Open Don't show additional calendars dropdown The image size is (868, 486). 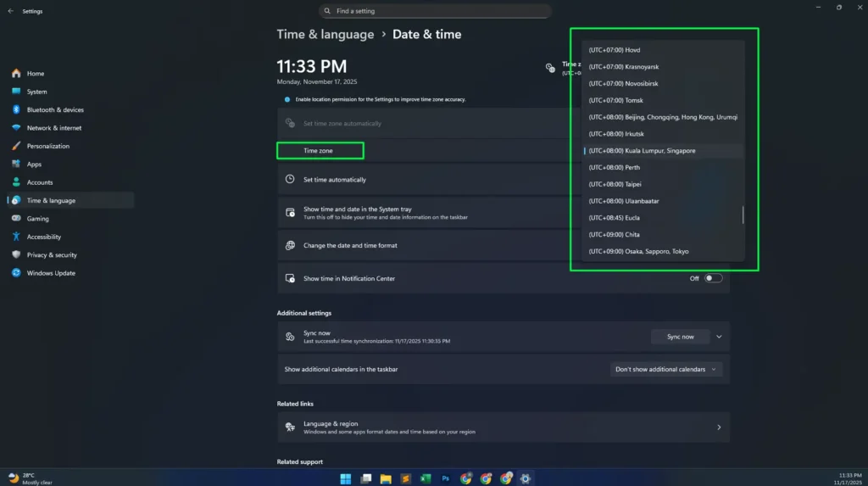pos(666,369)
